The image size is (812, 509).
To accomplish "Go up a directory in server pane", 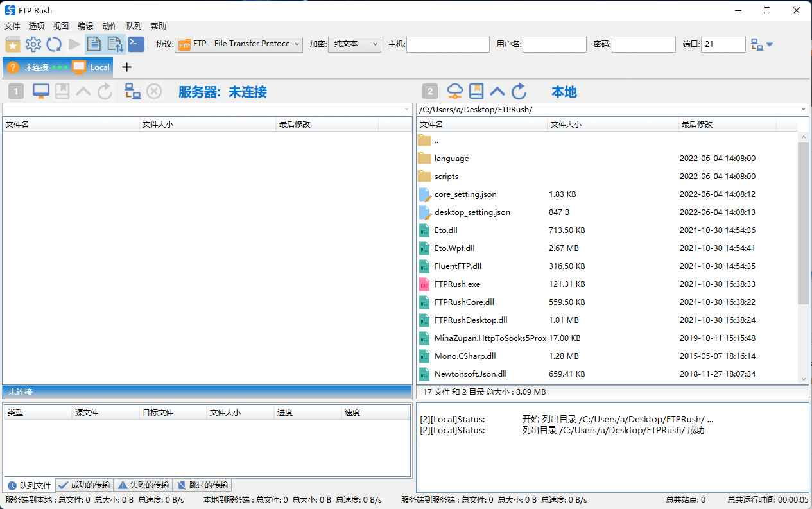I will [83, 92].
